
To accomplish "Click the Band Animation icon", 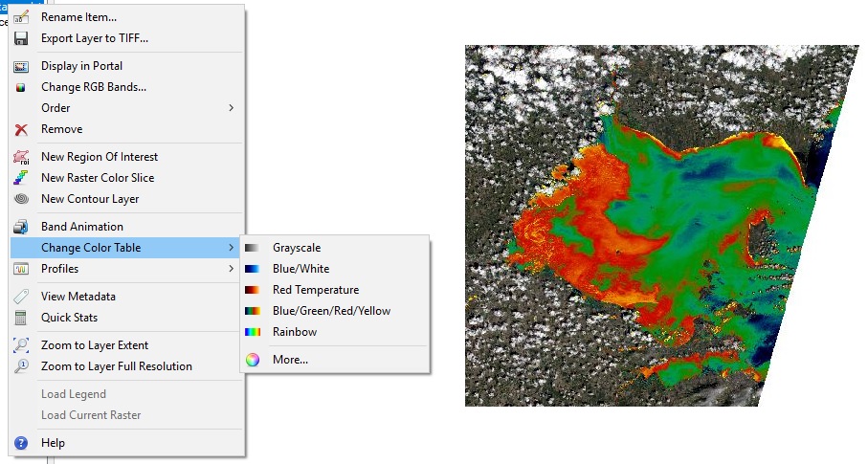I will (21, 227).
